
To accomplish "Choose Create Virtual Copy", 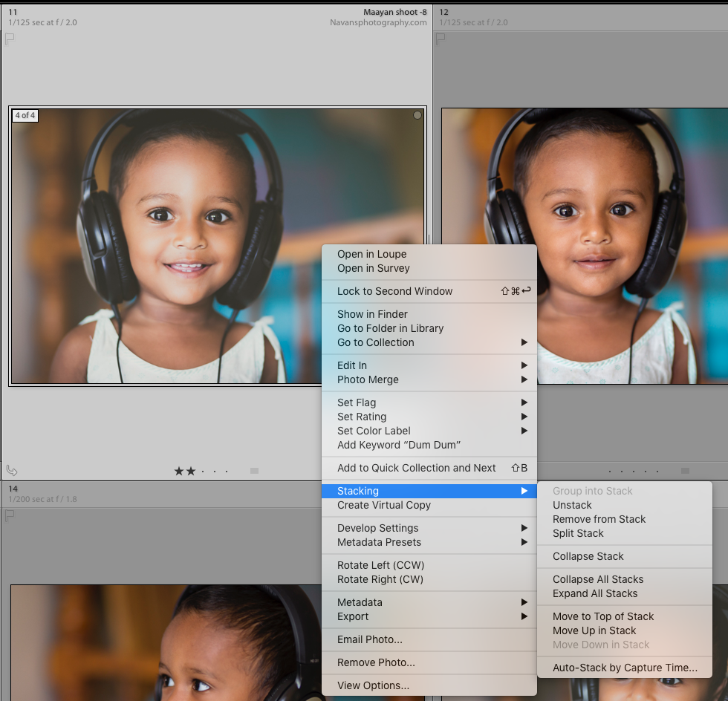I will pos(429,505).
